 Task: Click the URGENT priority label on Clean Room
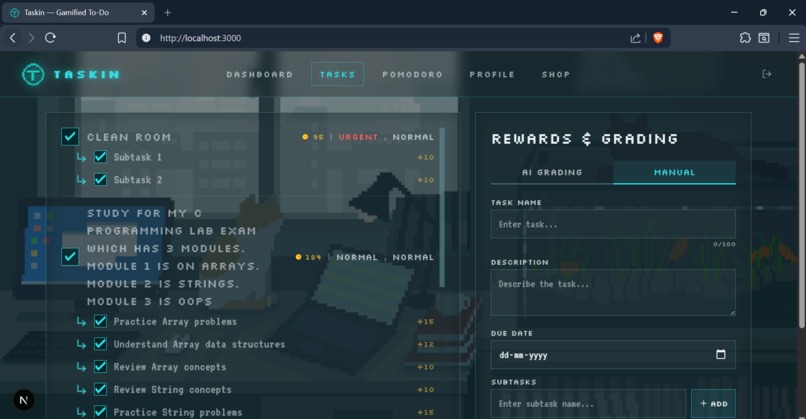point(358,137)
